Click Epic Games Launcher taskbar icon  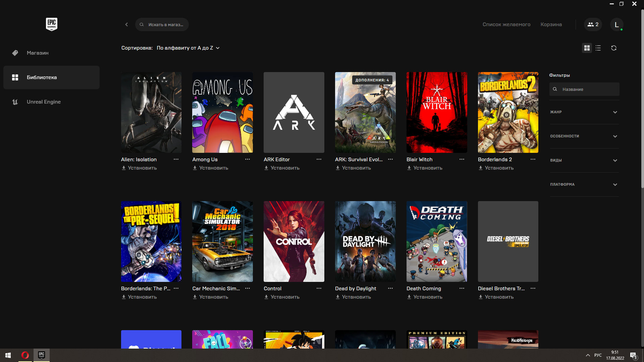tap(42, 355)
